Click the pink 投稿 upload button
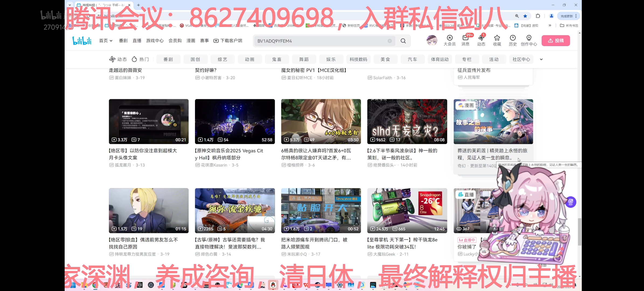644x291 pixels. [x=556, y=41]
